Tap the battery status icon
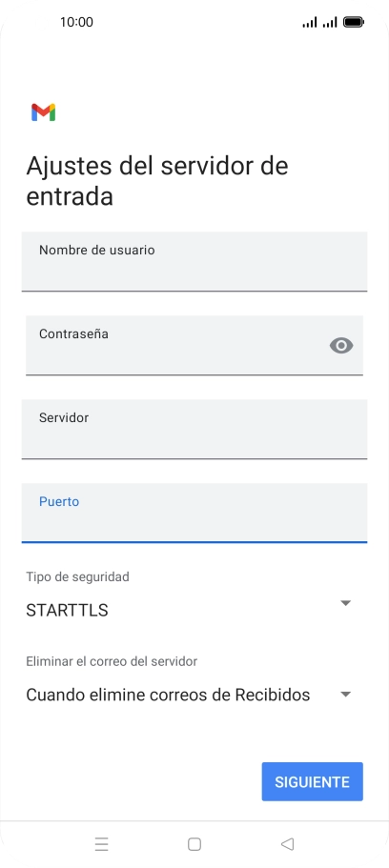The image size is (389, 868). coord(354,22)
